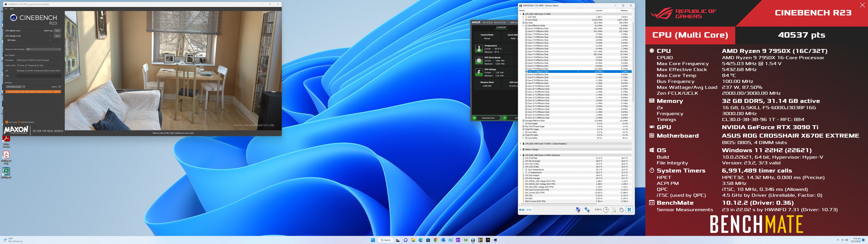Select the Core 7 T1 Effective Clock row
The image size is (868, 244).
click(x=578, y=72)
